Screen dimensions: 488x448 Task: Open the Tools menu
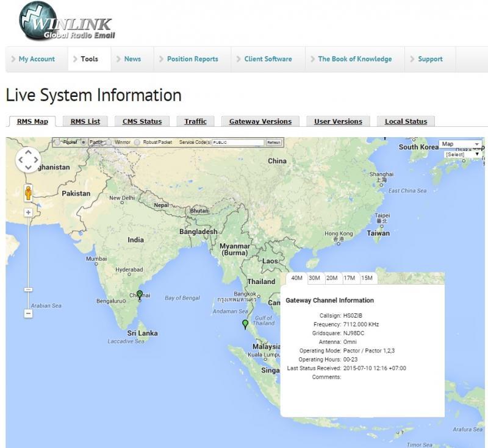coord(89,59)
